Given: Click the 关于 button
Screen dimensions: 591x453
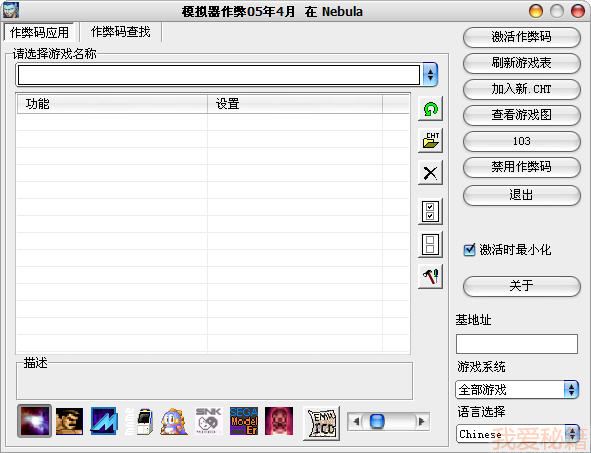Looking at the screenshot, I should (x=521, y=286).
